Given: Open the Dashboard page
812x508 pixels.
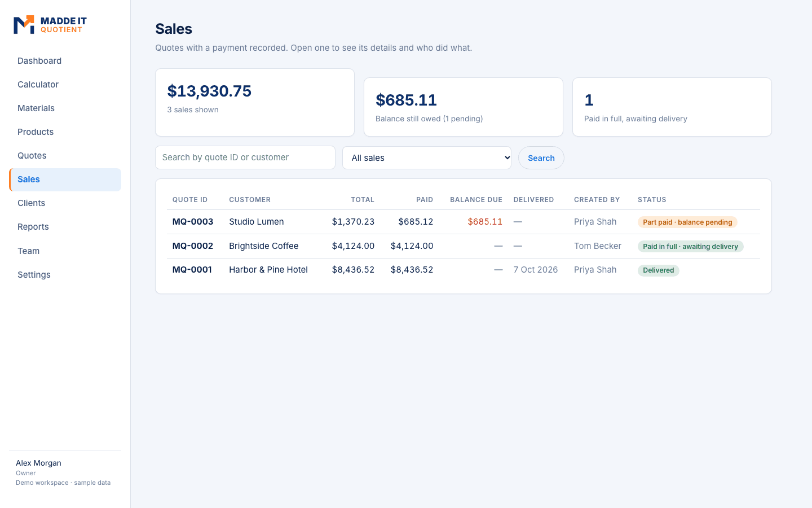Looking at the screenshot, I should coord(65,61).
